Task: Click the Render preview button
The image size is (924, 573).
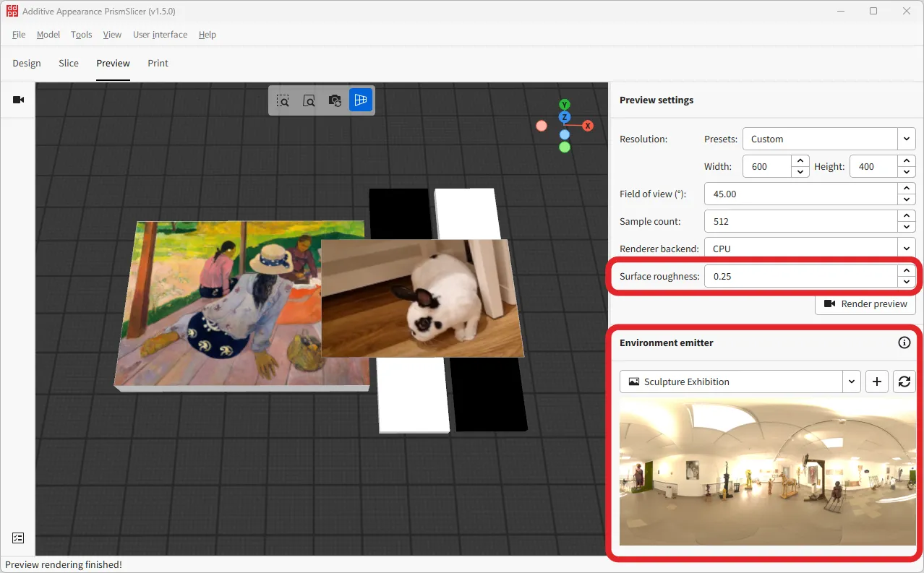Action: click(865, 303)
